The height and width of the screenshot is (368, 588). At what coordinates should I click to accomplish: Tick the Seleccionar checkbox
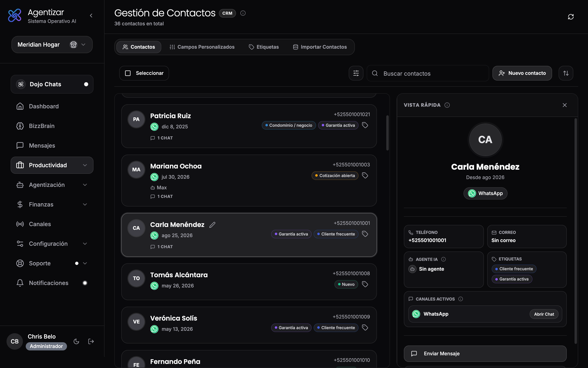pos(128,73)
